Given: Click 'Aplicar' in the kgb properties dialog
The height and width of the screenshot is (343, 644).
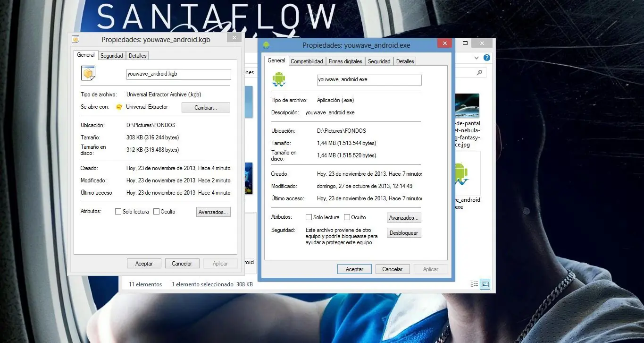Looking at the screenshot, I should point(220,264).
